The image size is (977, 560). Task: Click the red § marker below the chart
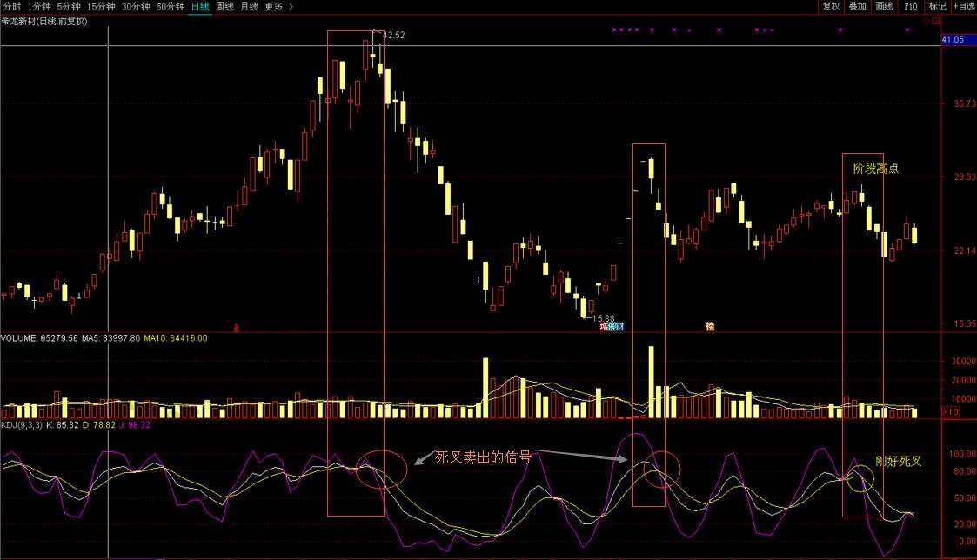pyautogui.click(x=237, y=328)
